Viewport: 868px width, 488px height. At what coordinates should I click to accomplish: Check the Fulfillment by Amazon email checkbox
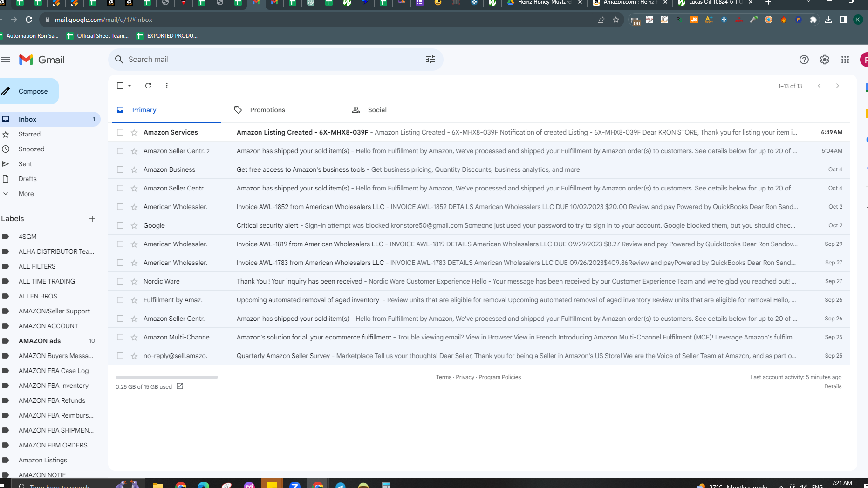click(x=120, y=300)
